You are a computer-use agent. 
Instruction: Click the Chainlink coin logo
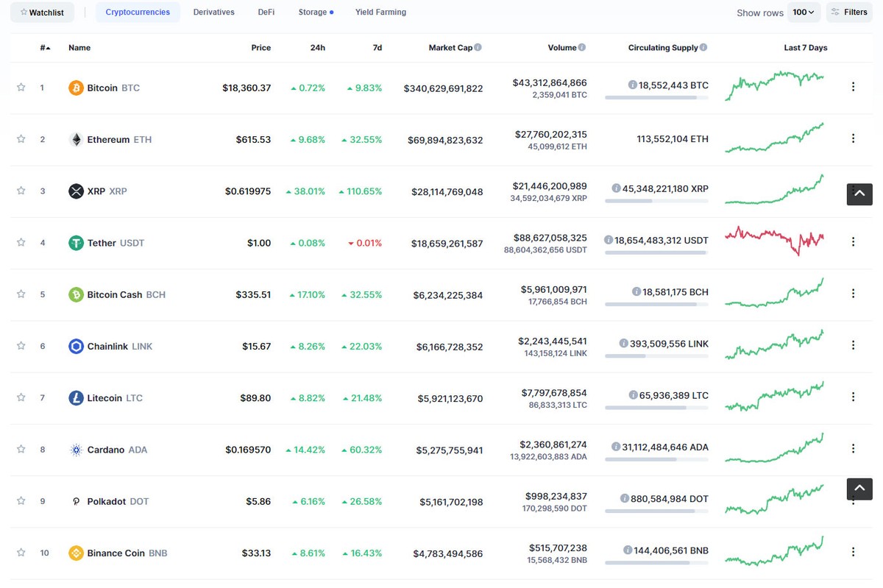pyautogui.click(x=77, y=346)
